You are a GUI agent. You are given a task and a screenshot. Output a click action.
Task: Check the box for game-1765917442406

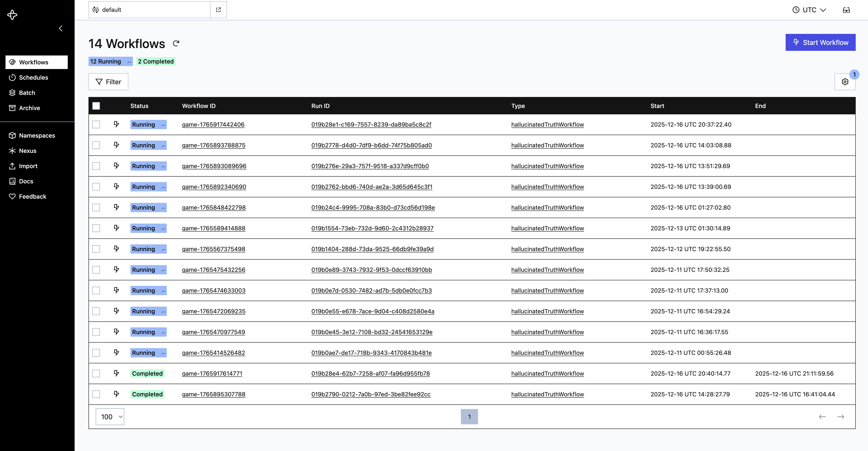(96, 124)
